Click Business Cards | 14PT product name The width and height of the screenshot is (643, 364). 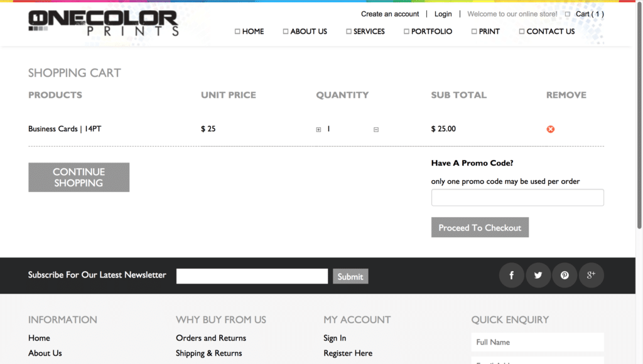[x=65, y=129]
